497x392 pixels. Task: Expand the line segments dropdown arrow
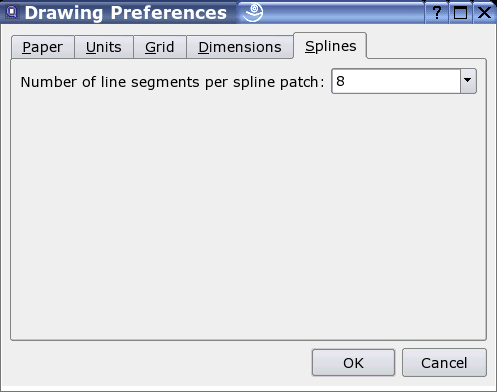click(468, 81)
